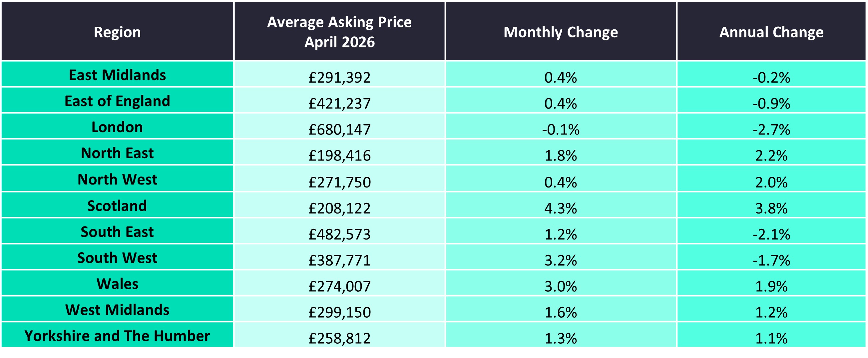
Task: Click the North West region cell
Action: [x=117, y=179]
